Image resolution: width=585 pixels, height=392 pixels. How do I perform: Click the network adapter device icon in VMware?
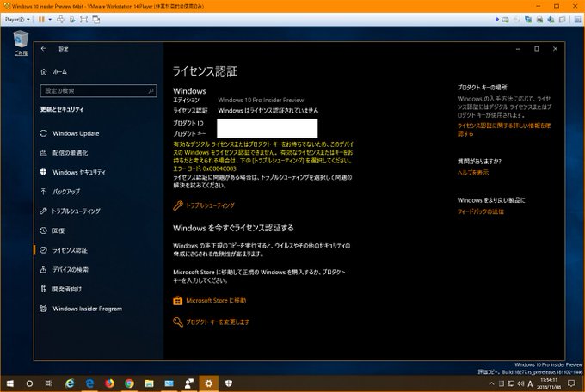[x=528, y=20]
